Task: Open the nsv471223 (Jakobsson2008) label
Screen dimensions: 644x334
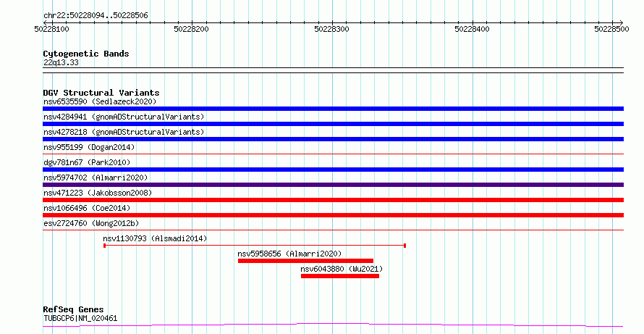Action: pos(98,193)
